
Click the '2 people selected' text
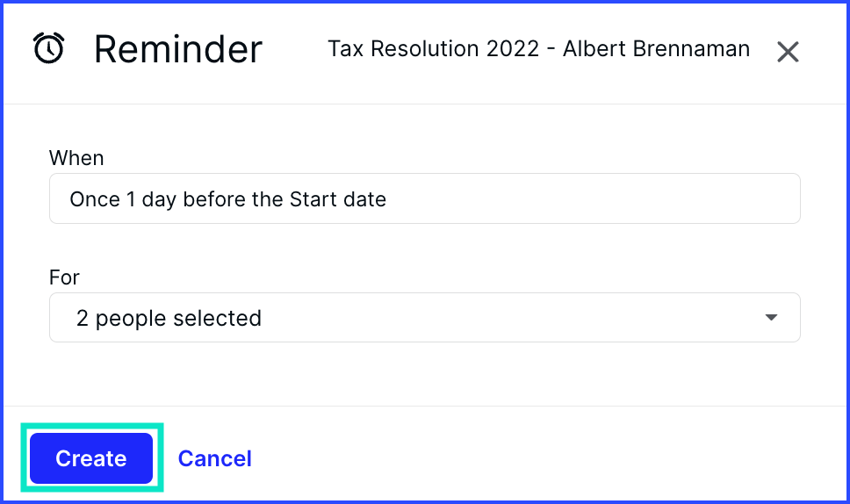tap(169, 319)
